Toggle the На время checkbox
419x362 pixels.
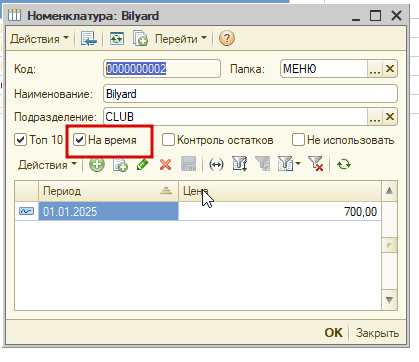coord(79,140)
